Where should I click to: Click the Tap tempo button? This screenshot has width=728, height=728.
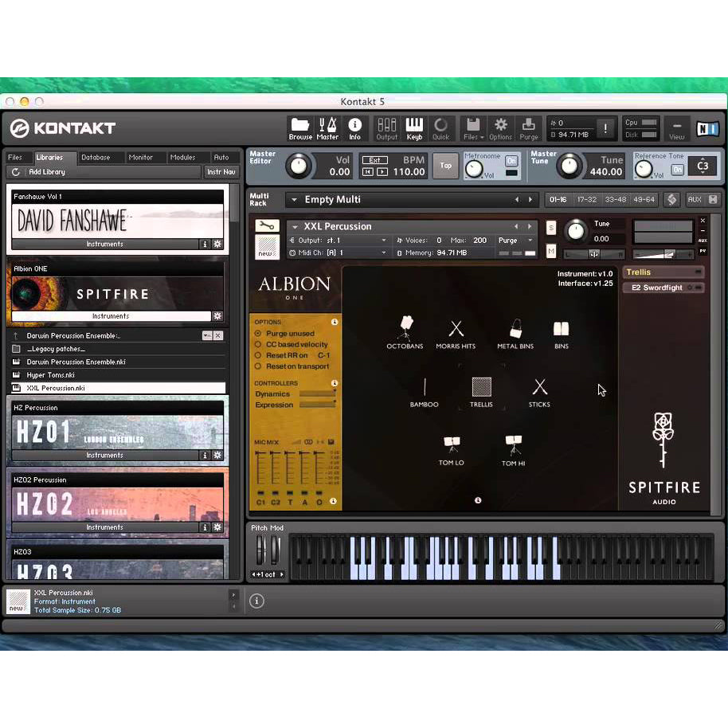tap(445, 166)
